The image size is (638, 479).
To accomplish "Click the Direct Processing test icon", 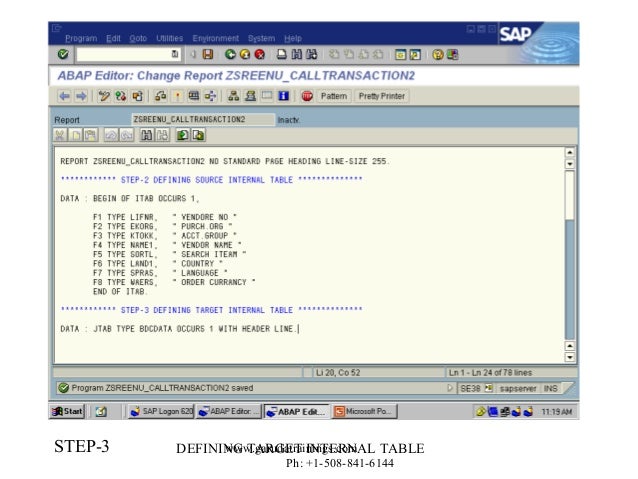I will tap(194, 96).
